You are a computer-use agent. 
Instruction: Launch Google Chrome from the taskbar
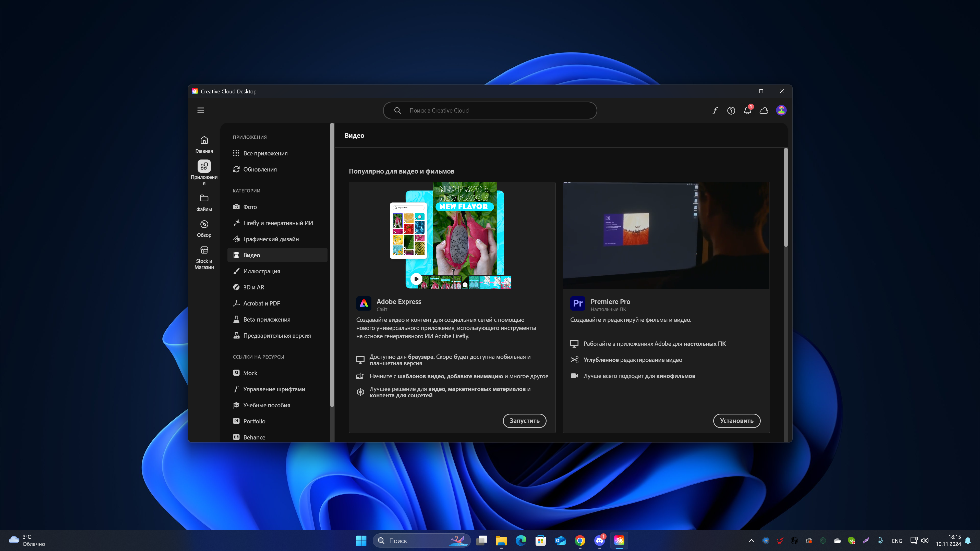click(580, 540)
